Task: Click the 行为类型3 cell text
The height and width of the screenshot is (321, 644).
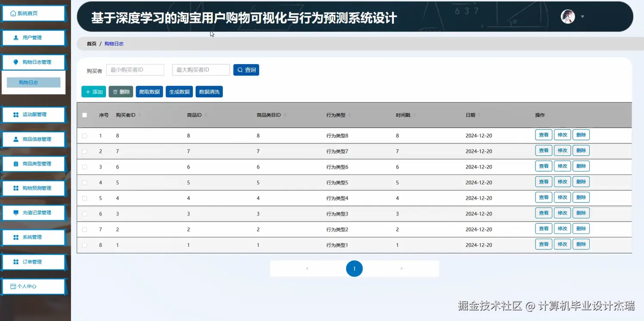Action: [x=337, y=214]
